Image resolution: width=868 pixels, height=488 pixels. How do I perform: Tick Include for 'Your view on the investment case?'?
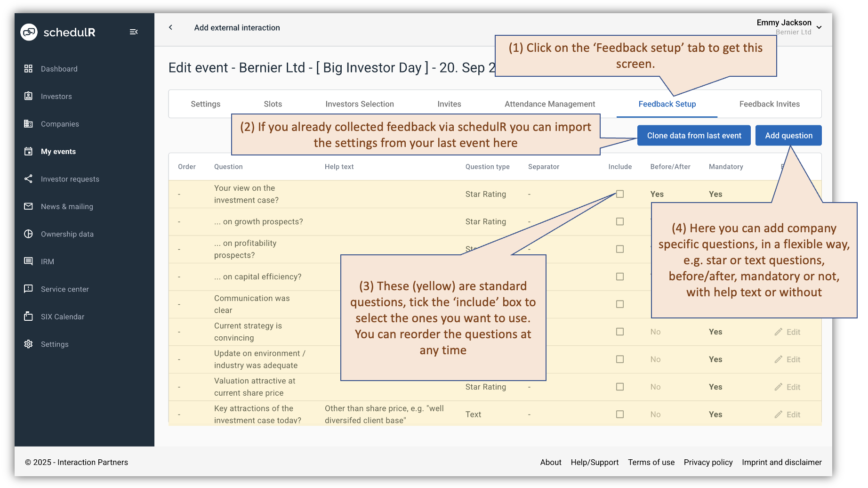(x=620, y=194)
